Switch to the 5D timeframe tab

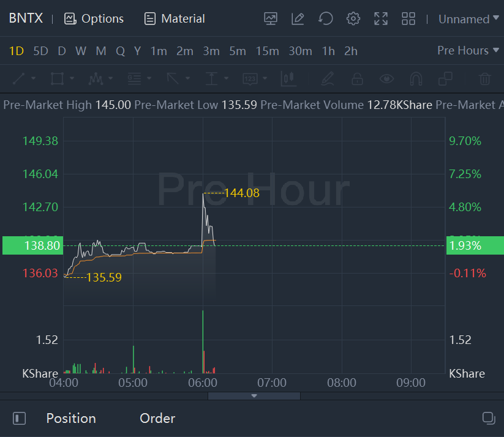(x=40, y=51)
